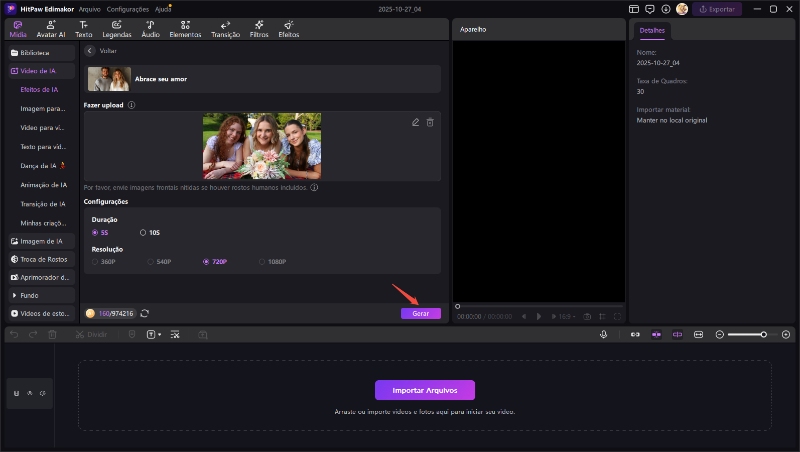The width and height of the screenshot is (800, 452).
Task: Play the preview video
Action: [x=538, y=316]
